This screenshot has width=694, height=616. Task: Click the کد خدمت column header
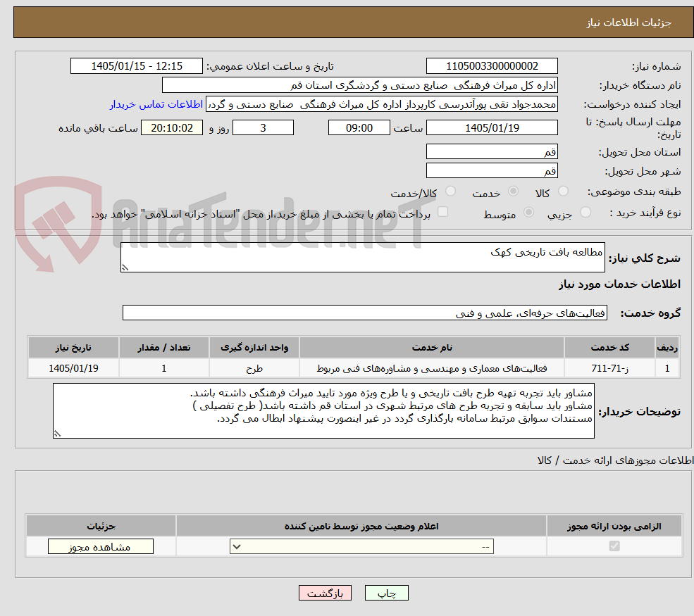tap(609, 348)
